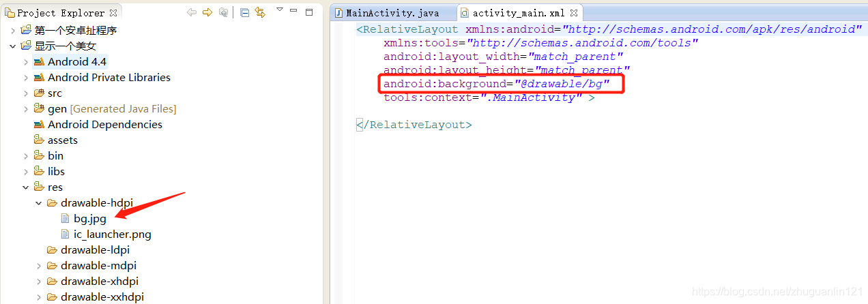Click the gen source folder icon

pyautogui.click(x=39, y=108)
